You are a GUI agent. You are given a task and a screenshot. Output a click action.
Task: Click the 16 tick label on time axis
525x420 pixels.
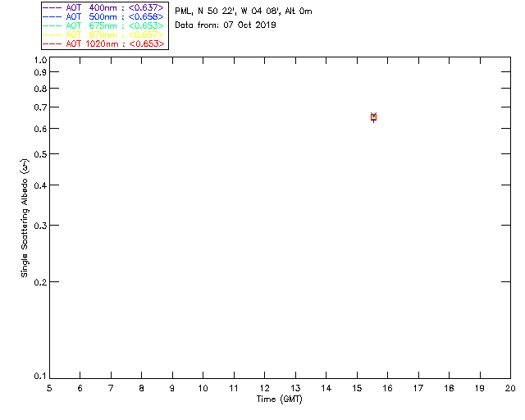point(387,388)
